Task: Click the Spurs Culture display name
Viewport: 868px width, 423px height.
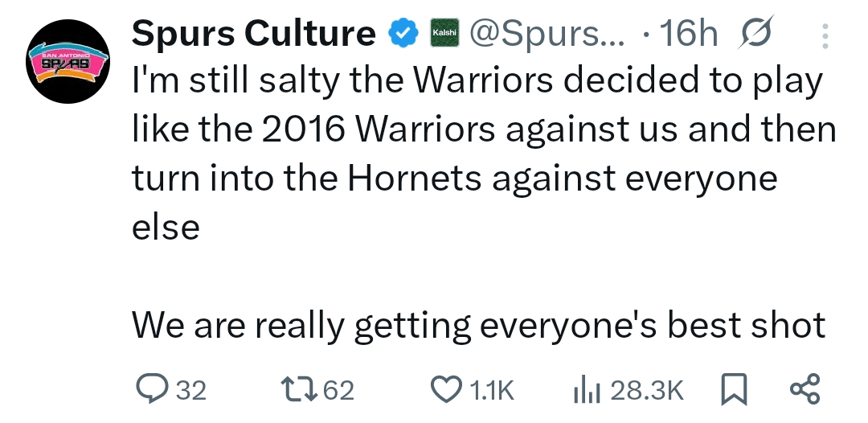Action: click(253, 34)
